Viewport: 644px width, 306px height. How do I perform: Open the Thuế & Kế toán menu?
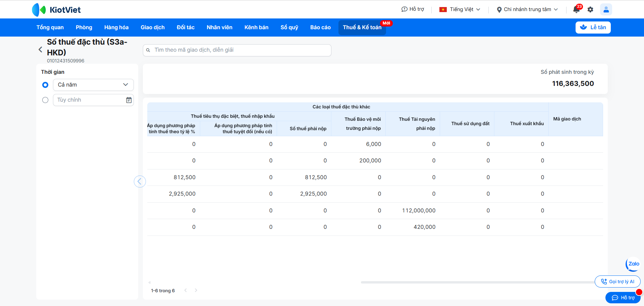click(x=362, y=28)
